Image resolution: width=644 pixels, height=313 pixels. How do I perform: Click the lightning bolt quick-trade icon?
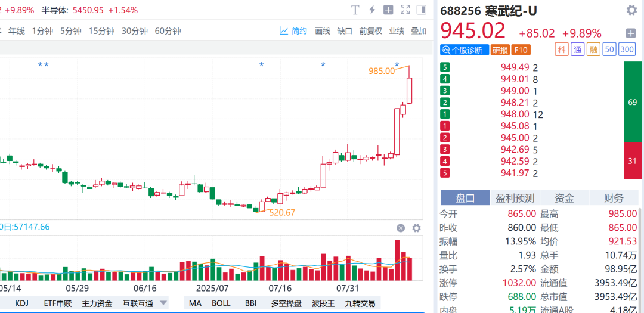[372, 10]
